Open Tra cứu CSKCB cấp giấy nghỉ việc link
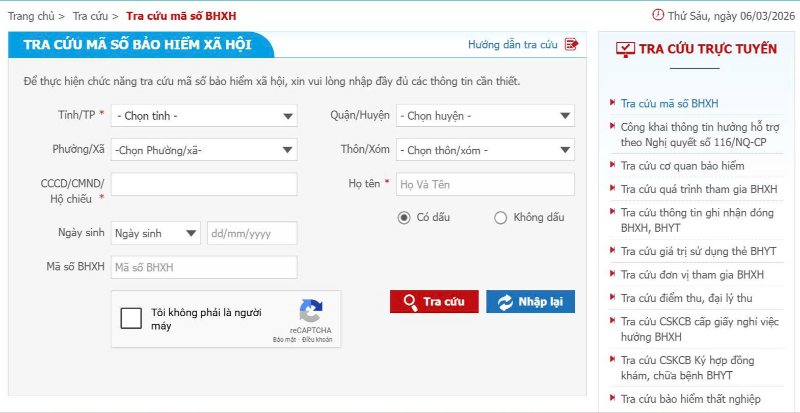 tap(699, 329)
